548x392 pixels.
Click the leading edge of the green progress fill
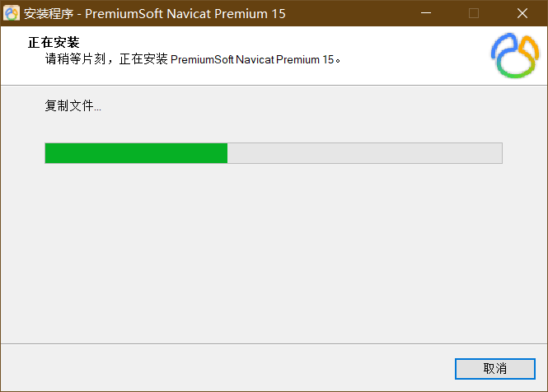(226, 153)
